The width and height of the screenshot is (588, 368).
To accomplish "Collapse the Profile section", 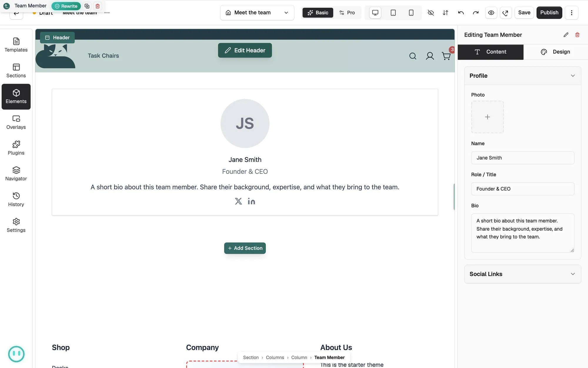I will 522,76.
